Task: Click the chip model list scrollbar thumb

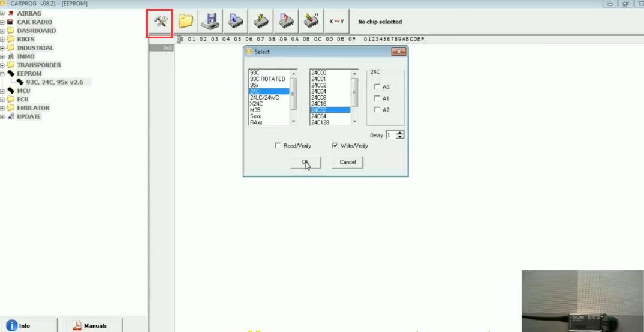Action: tap(354, 92)
